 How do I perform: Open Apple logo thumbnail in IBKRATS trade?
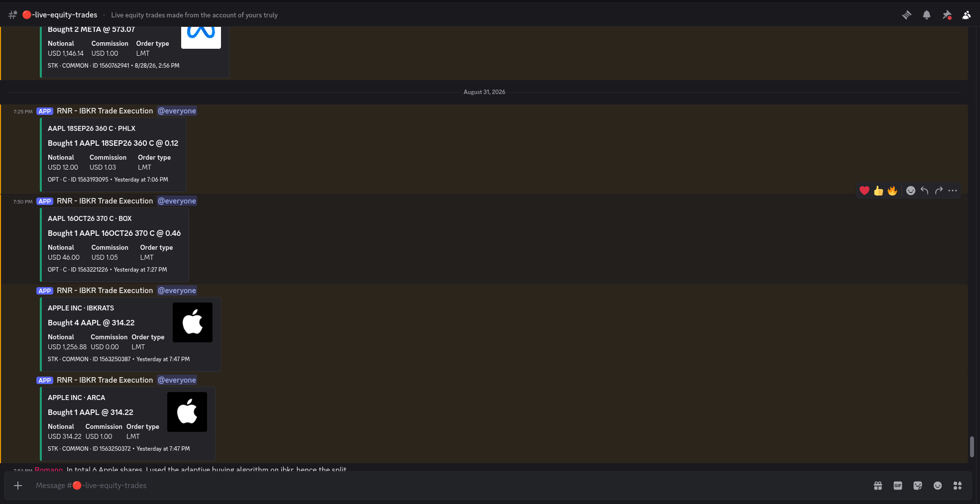tap(193, 322)
